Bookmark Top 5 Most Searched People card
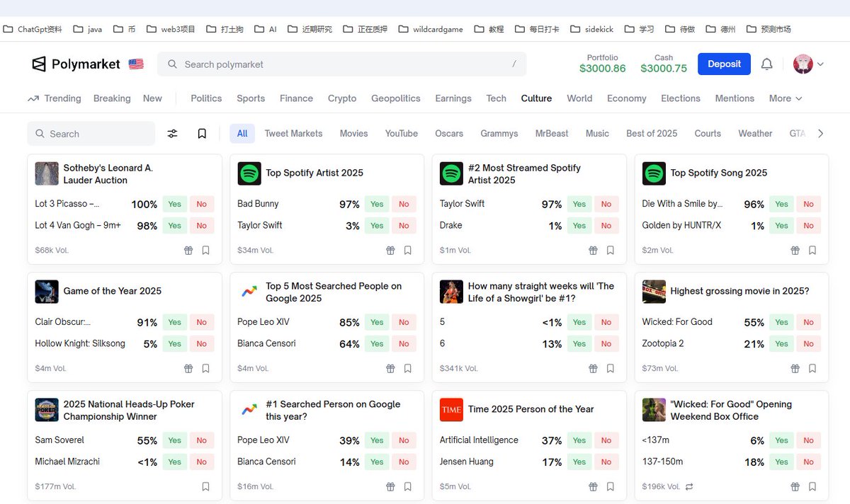The image size is (850, 504). 408,369
